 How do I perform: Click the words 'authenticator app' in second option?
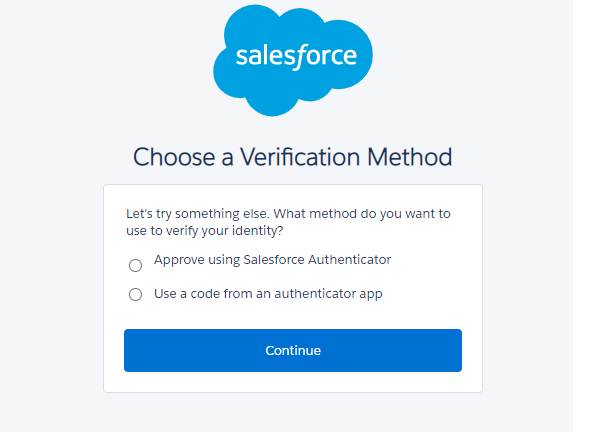pyautogui.click(x=332, y=294)
